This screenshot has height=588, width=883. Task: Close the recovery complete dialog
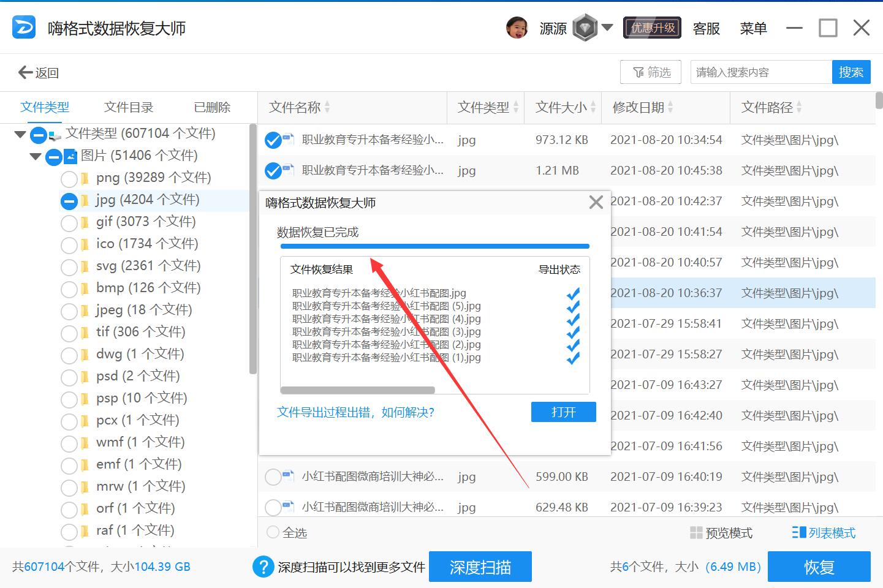[596, 202]
